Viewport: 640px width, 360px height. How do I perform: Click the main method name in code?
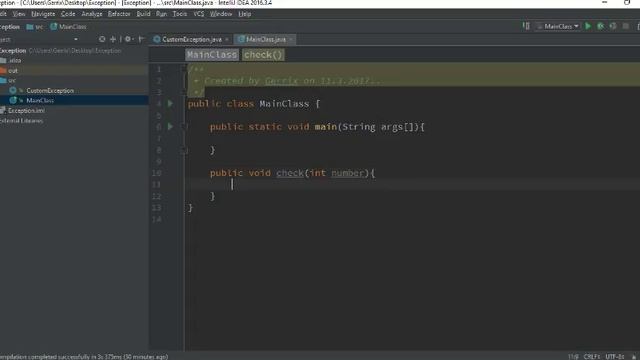click(x=326, y=127)
